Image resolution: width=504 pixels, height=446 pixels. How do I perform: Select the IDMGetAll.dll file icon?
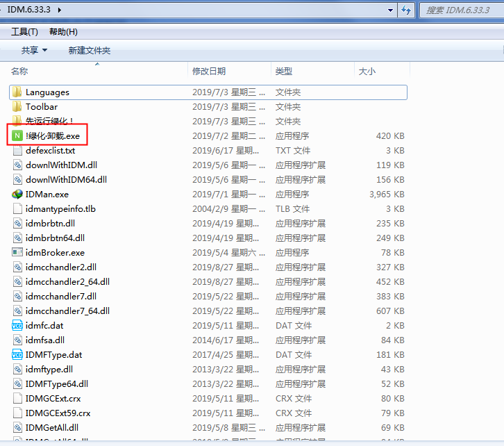(x=17, y=428)
